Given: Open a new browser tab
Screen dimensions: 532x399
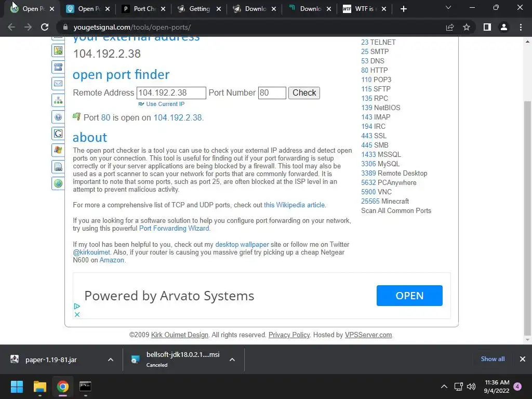Looking at the screenshot, I should [403, 9].
